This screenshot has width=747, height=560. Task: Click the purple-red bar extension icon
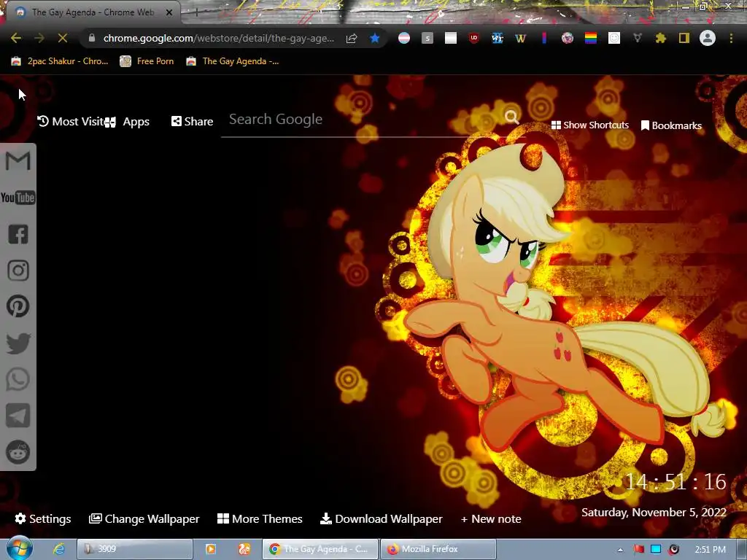point(544,38)
